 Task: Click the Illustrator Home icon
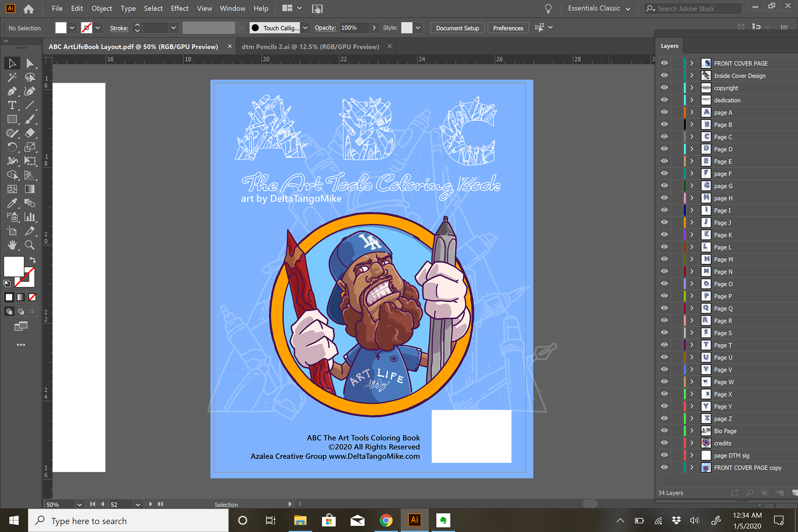click(x=29, y=9)
